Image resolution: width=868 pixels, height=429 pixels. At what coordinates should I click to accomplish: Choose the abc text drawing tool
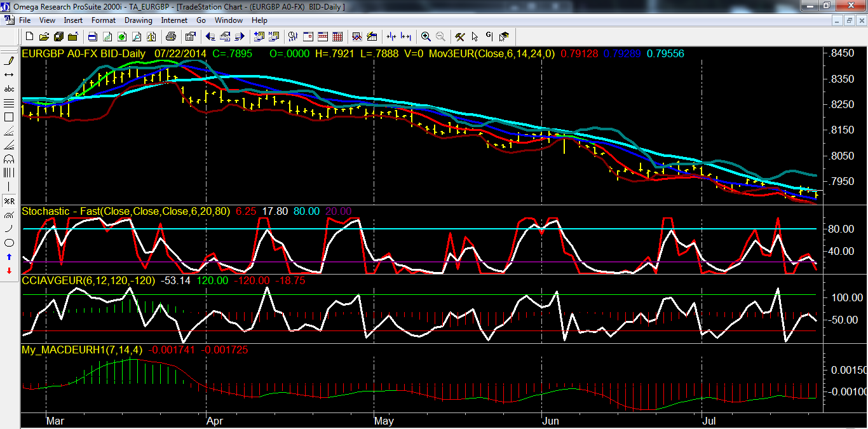tap(9, 89)
